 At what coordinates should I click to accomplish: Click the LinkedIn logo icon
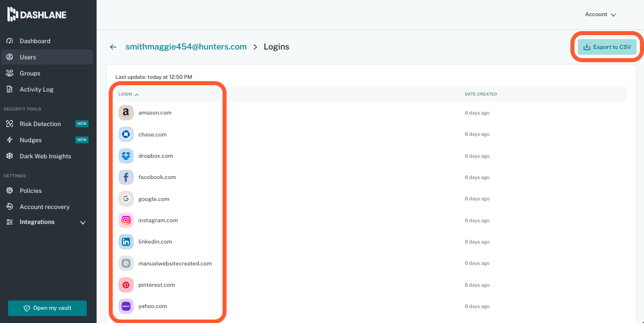(126, 242)
